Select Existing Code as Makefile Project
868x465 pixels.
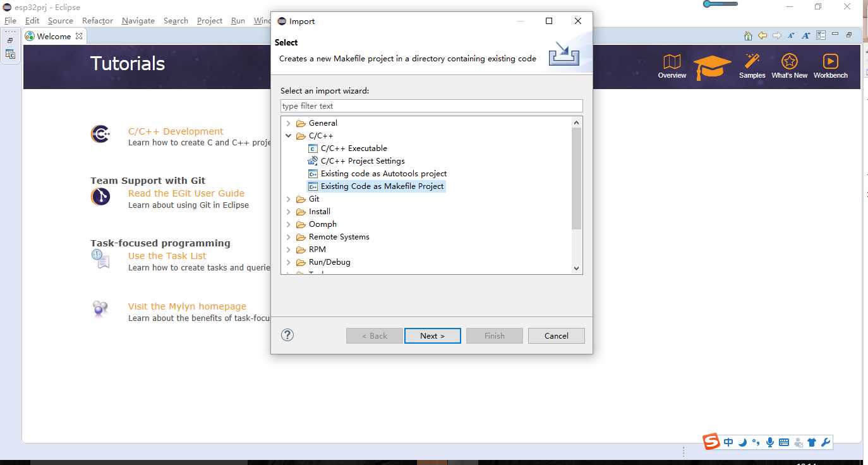(x=382, y=186)
